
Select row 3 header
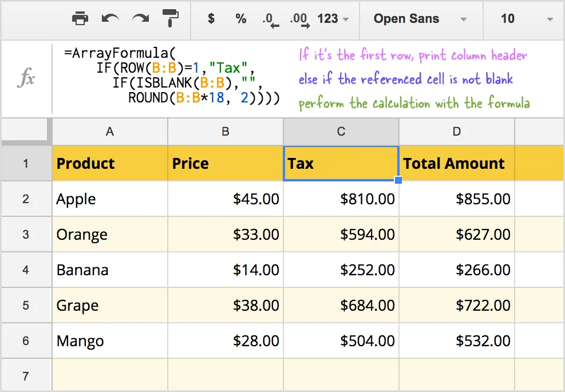pos(26,234)
